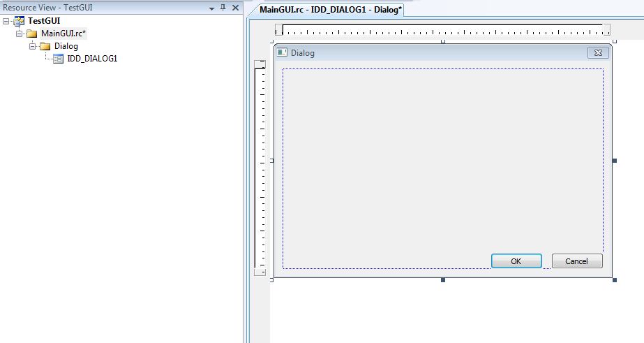Click the right-middle resize handle of the dialog
This screenshot has height=343, width=644.
[x=615, y=161]
